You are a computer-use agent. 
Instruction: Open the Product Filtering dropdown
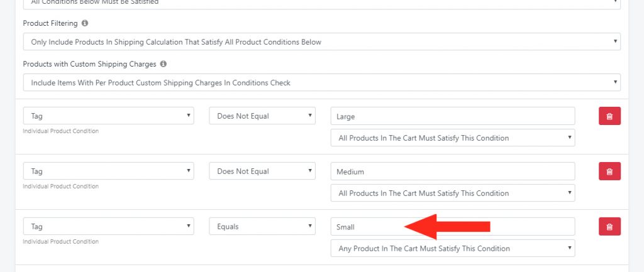(321, 42)
